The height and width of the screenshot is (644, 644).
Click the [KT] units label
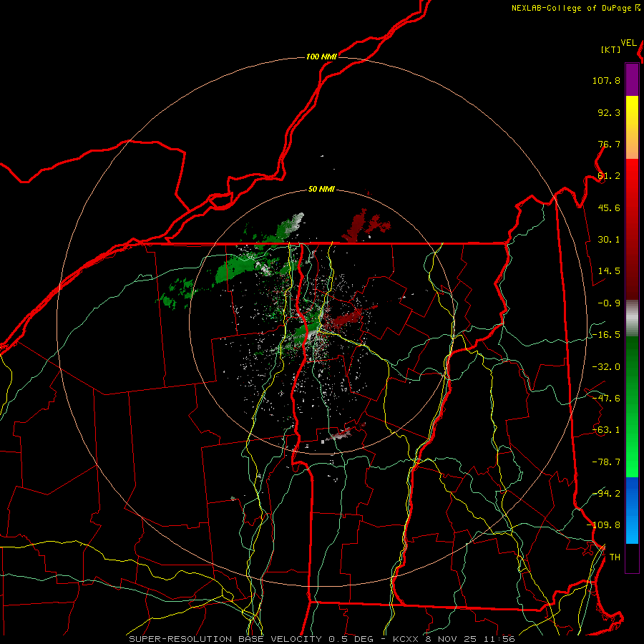[x=610, y=49]
